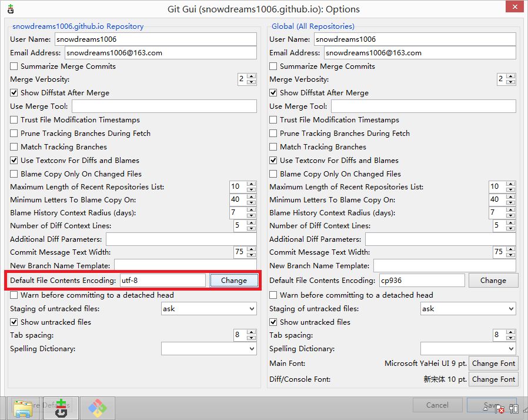Enable global Summarize Merge Commits
The width and height of the screenshot is (528, 420).
273,66
